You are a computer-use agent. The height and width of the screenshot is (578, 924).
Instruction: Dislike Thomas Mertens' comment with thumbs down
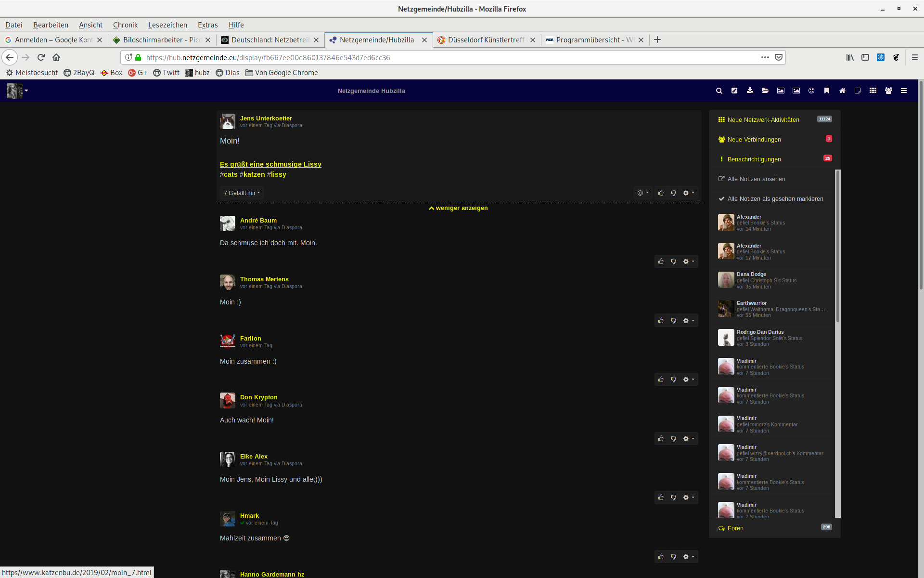pos(673,321)
